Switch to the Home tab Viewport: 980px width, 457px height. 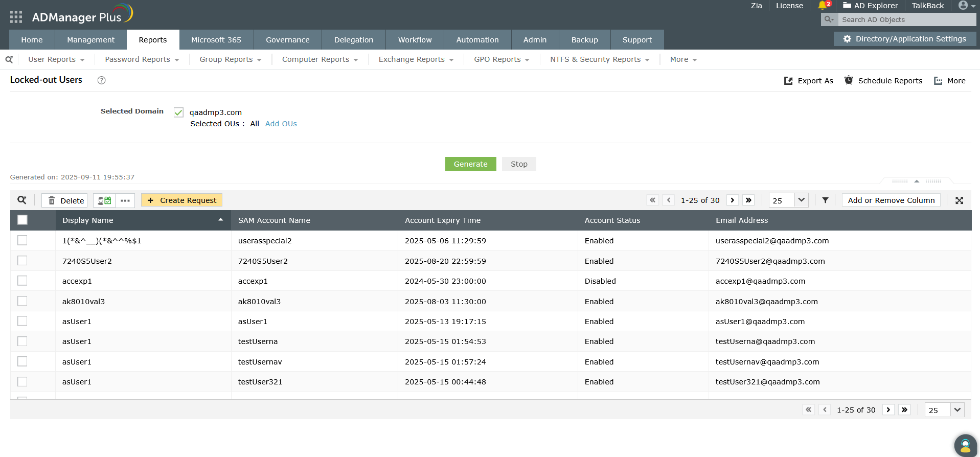click(x=32, y=40)
